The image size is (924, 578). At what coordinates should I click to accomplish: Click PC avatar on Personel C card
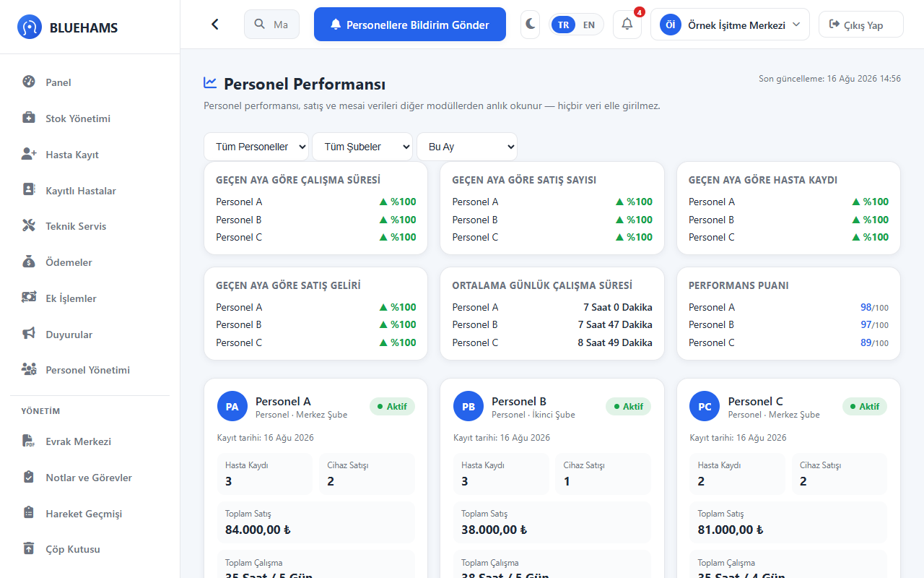(x=705, y=407)
